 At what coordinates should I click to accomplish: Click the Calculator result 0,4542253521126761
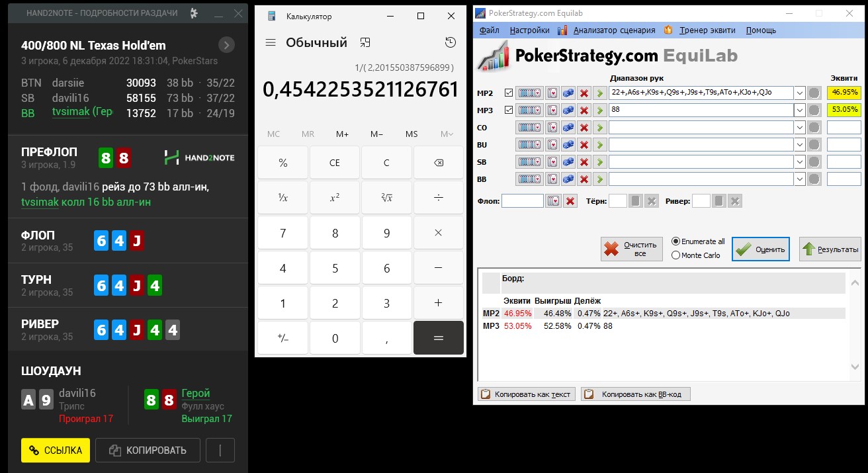pyautogui.click(x=360, y=89)
